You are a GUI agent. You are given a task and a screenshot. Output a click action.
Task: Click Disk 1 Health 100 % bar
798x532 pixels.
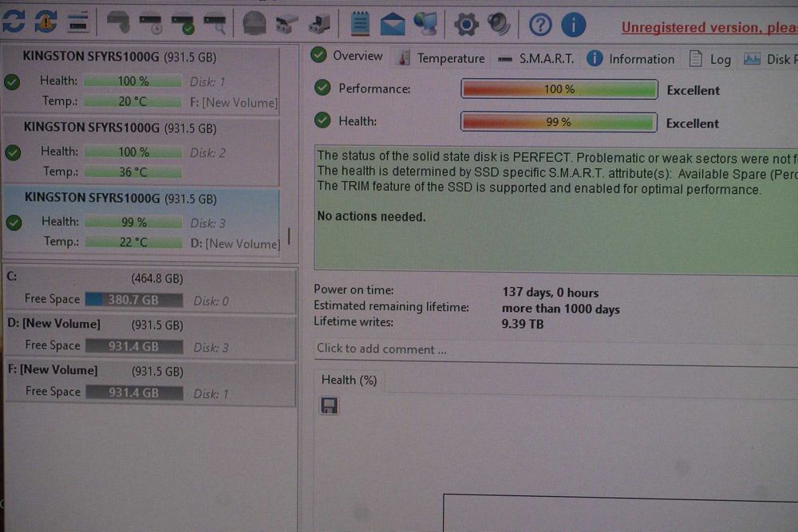pyautogui.click(x=132, y=81)
